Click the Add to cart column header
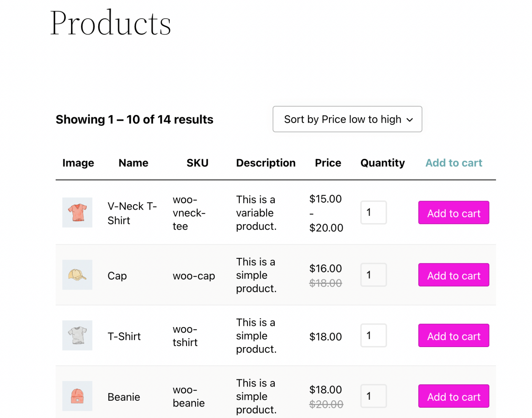This screenshot has height=418, width=532. click(454, 163)
